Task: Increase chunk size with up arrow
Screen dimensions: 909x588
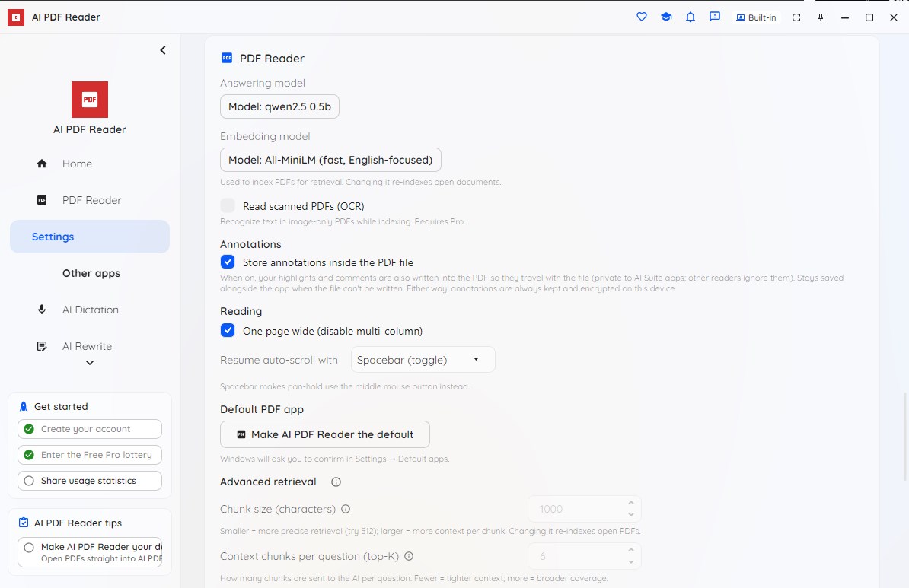Action: [630, 503]
